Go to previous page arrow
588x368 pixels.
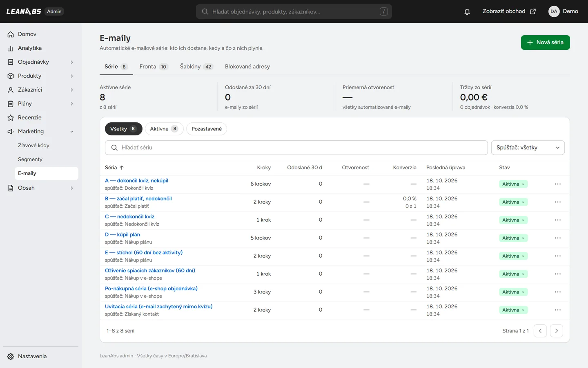tap(540, 331)
